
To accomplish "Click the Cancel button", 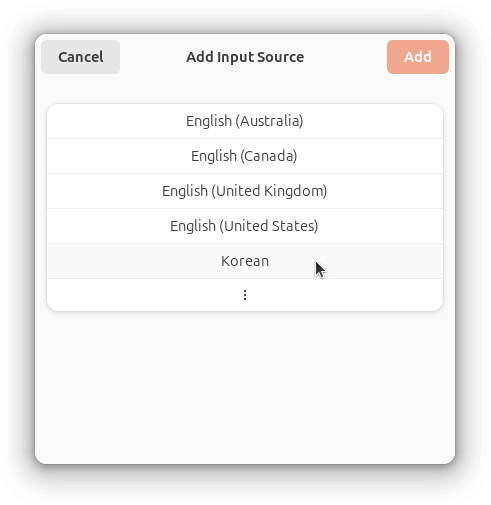I will tap(80, 57).
